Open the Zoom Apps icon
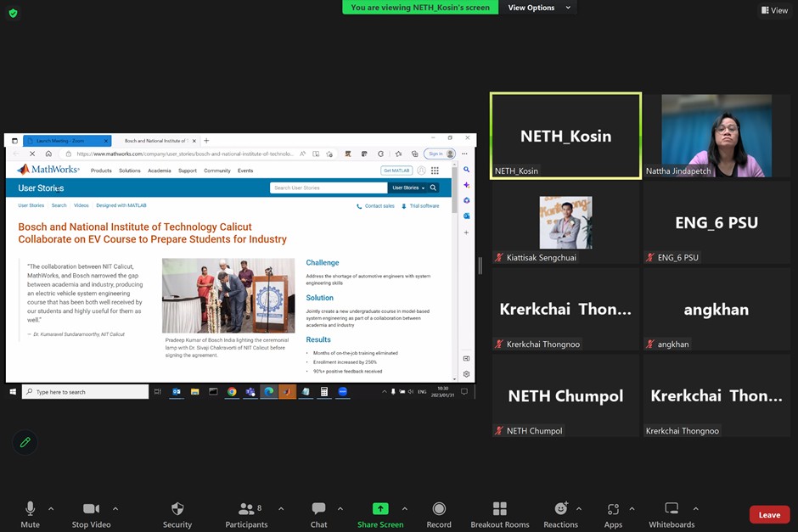Image resolution: width=798 pixels, height=532 pixels. (x=613, y=508)
